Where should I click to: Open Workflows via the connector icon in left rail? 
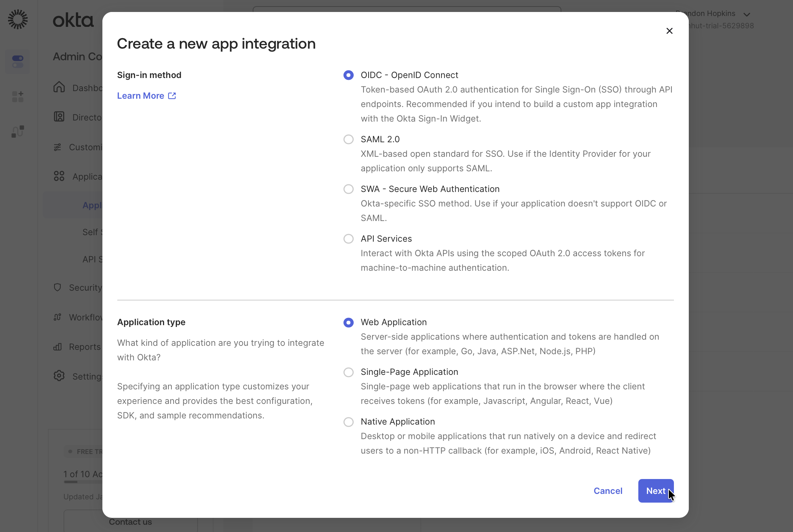tap(17, 131)
